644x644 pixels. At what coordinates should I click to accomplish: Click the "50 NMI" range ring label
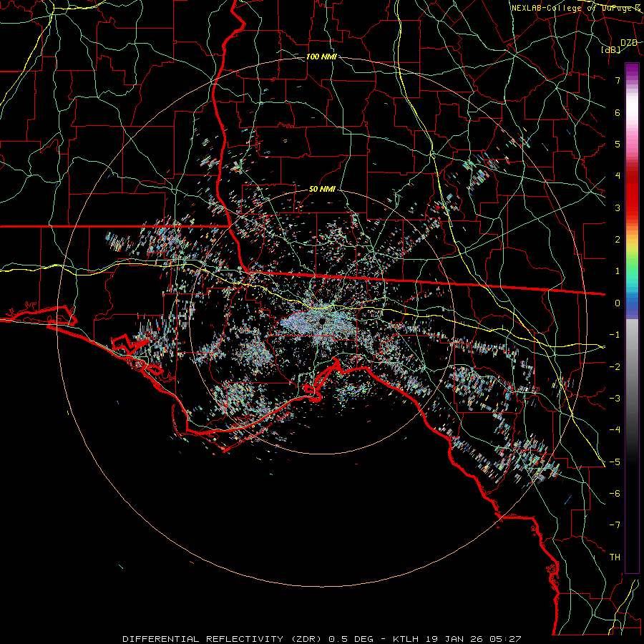[x=322, y=190]
